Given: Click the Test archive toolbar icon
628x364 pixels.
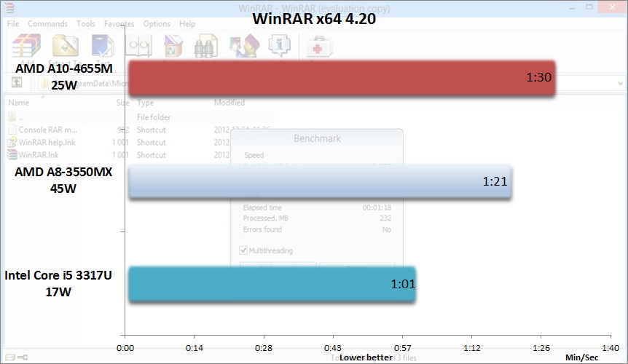Looking at the screenshot, I should point(103,46).
